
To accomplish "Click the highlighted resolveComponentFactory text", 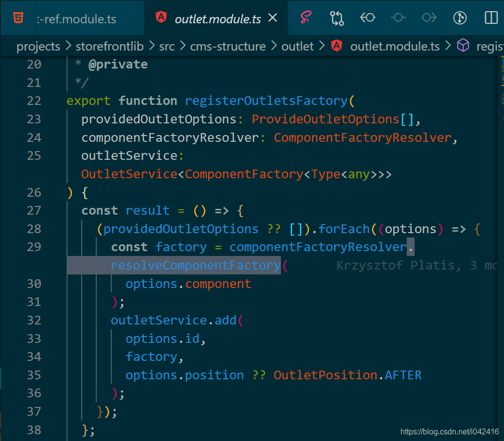I will coord(195,265).
